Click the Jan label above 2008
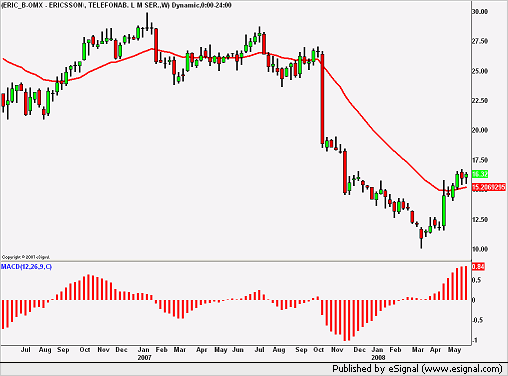508x376 pixels. [377, 350]
